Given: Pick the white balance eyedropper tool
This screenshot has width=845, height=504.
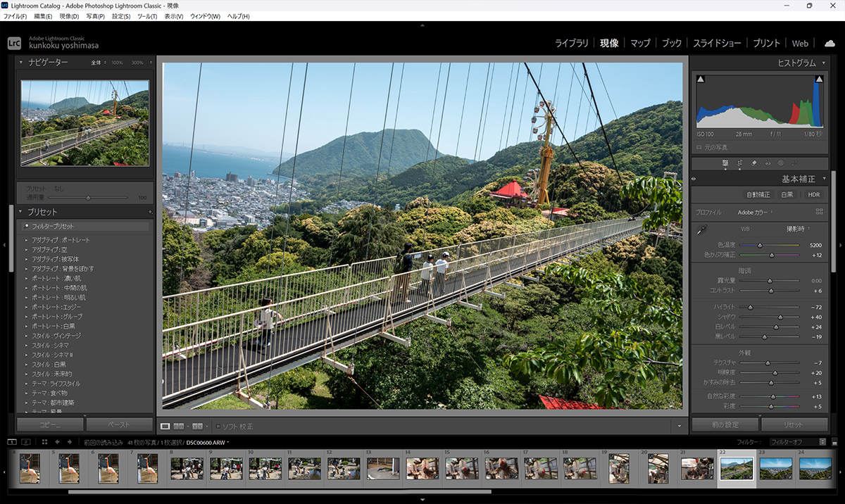Looking at the screenshot, I should click(x=701, y=229).
